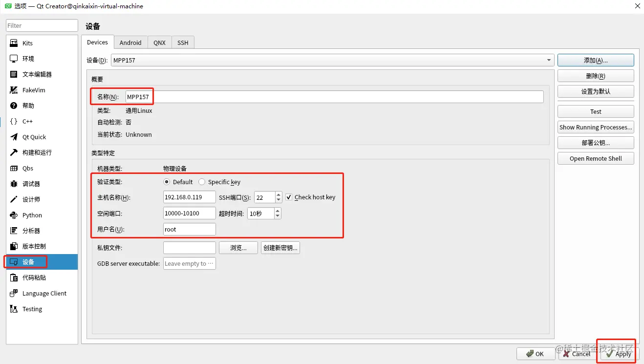The width and height of the screenshot is (644, 364).
Task: Open the Kits category icon
Action: pyautogui.click(x=14, y=43)
